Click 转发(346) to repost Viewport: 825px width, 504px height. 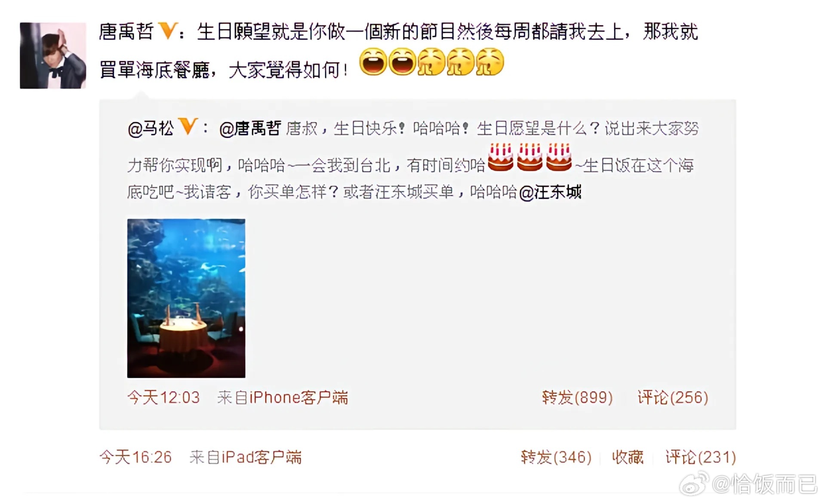pos(556,457)
